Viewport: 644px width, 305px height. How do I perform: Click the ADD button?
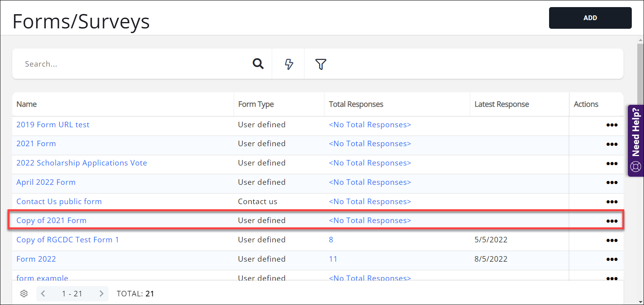pyautogui.click(x=590, y=18)
